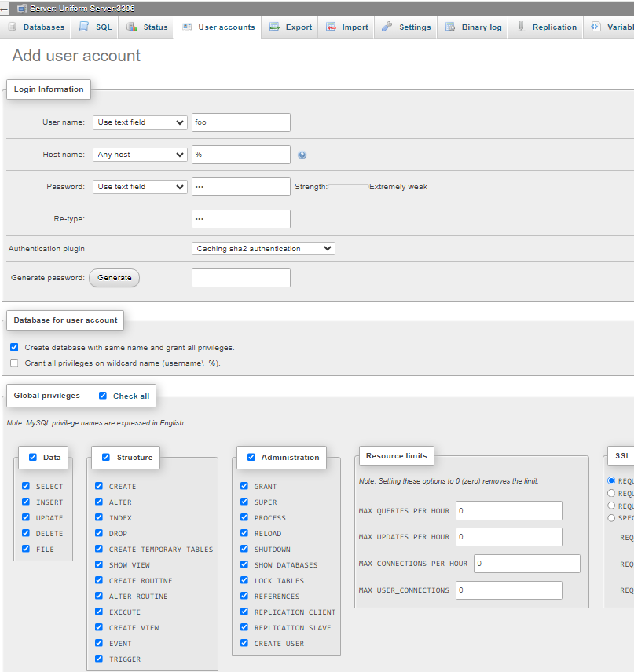Click the back arrow at top-left

coord(4,9)
